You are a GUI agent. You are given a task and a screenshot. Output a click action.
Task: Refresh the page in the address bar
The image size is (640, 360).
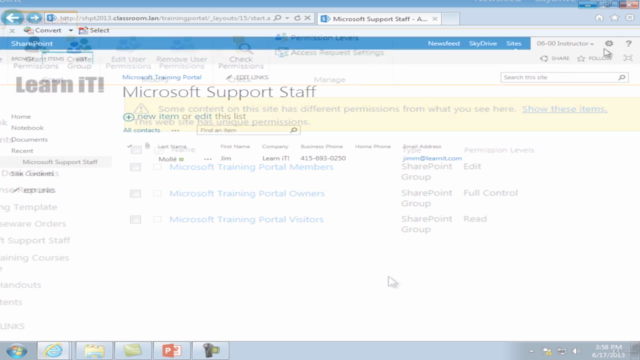pyautogui.click(x=297, y=18)
